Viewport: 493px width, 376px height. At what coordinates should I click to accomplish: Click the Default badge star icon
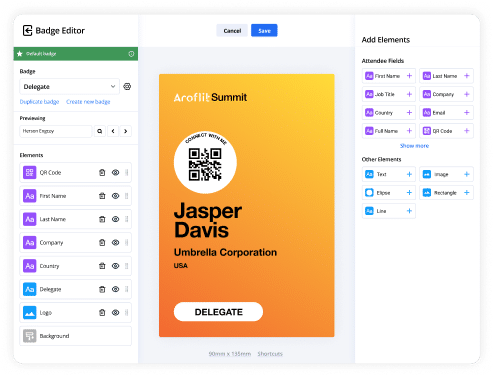pos(20,54)
